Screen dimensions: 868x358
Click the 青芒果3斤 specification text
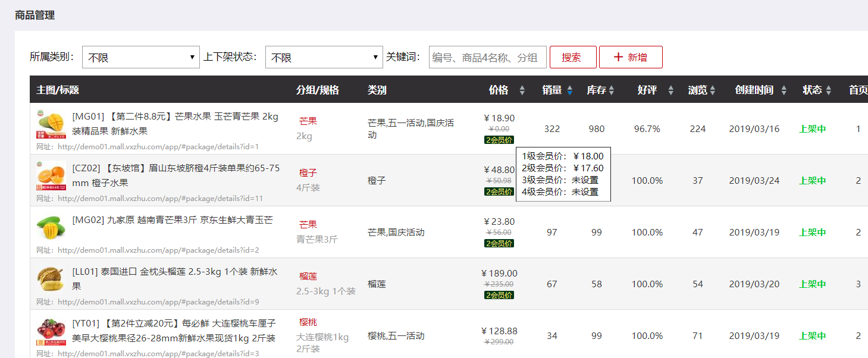317,240
